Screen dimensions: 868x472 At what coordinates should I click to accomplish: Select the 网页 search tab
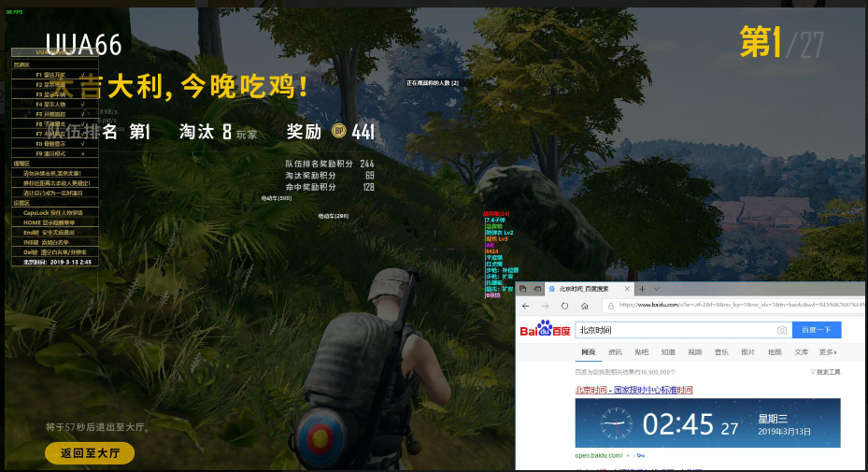click(588, 351)
